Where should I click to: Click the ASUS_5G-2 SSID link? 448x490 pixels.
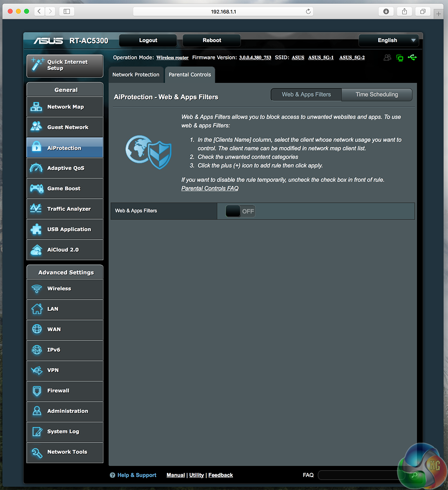pos(352,58)
